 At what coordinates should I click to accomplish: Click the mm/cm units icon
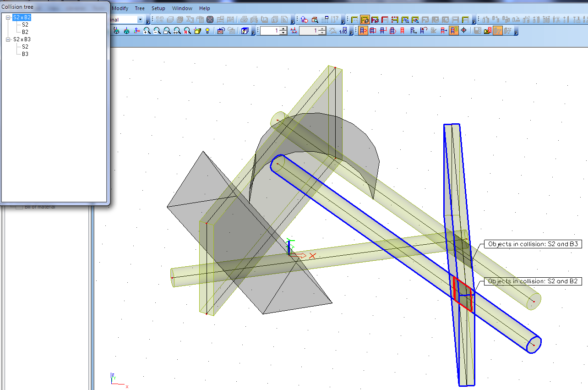pos(160,19)
